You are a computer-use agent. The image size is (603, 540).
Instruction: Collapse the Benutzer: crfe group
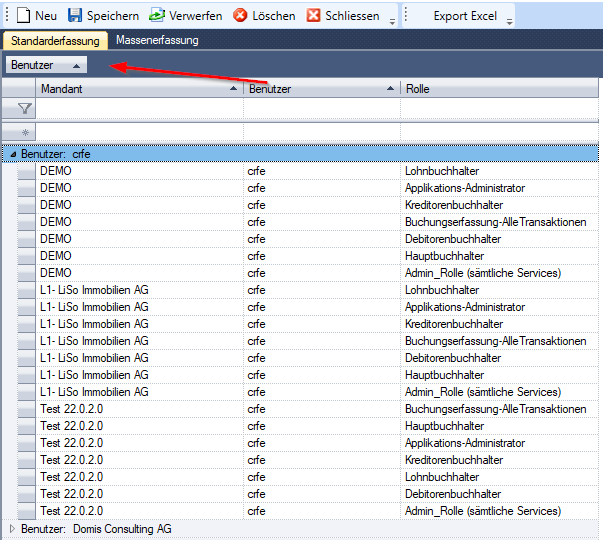13,154
